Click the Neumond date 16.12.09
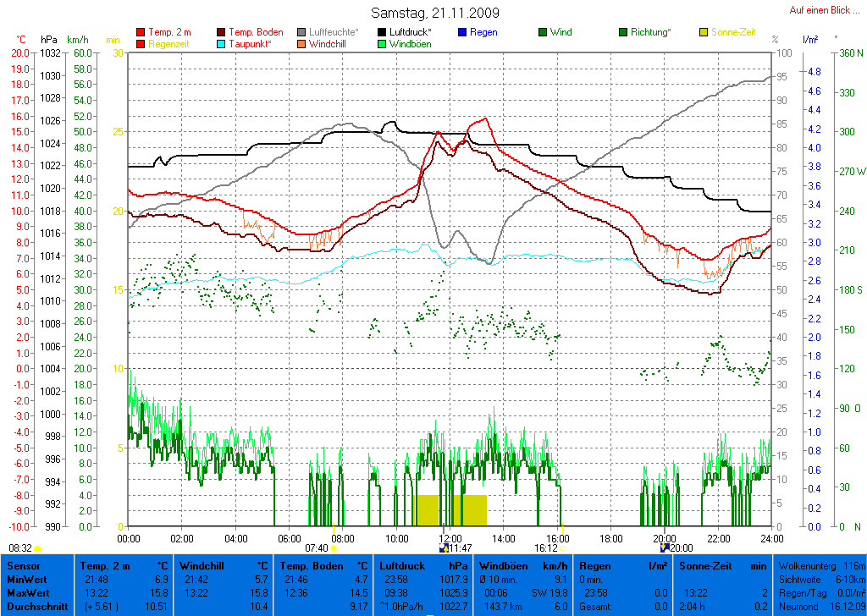867x616 pixels. coord(848,607)
